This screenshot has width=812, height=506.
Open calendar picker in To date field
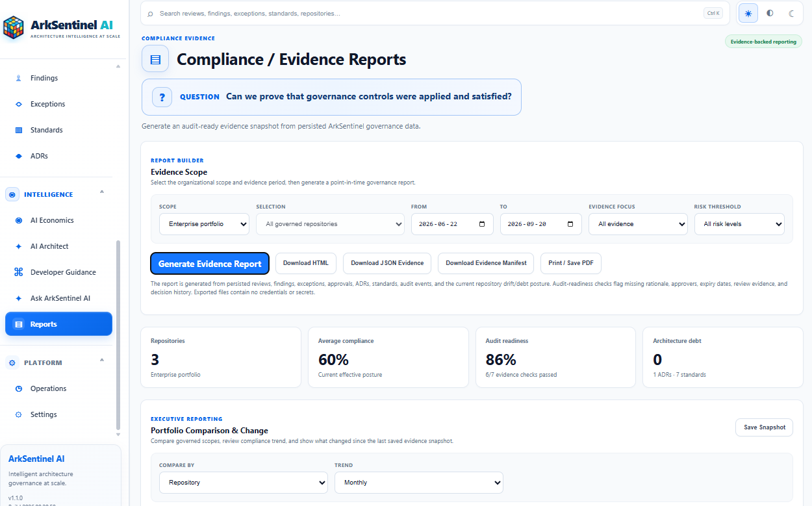(x=570, y=224)
